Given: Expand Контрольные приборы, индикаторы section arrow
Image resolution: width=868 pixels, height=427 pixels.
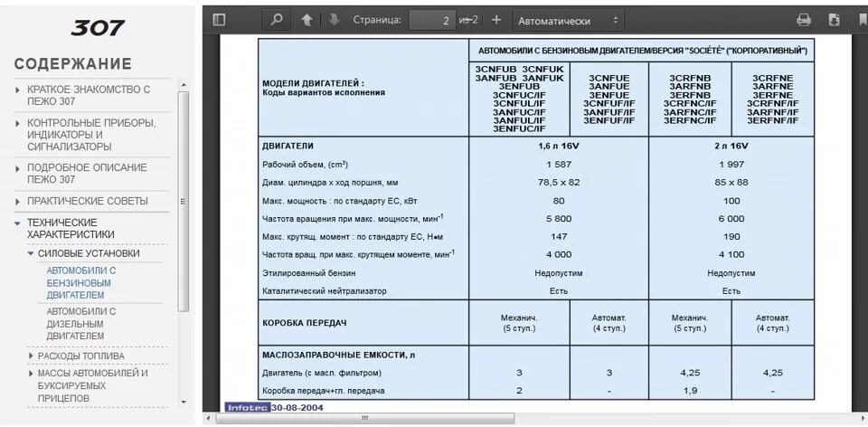Looking at the screenshot, I should pos(18,123).
